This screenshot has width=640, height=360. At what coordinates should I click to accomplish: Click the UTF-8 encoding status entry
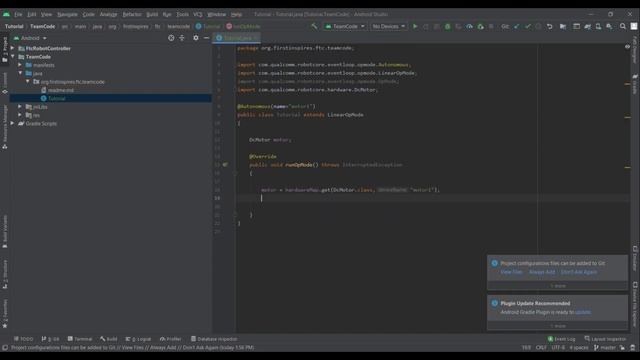point(558,348)
